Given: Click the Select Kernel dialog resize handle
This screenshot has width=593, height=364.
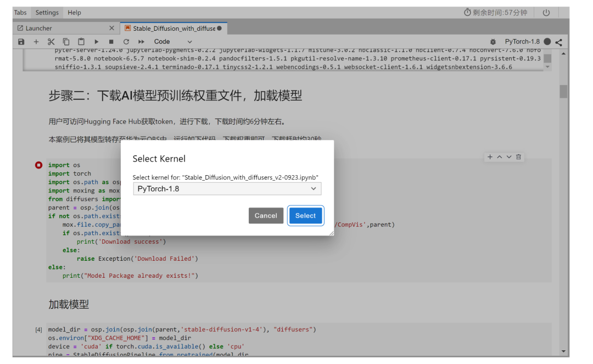Looking at the screenshot, I should tap(331, 233).
